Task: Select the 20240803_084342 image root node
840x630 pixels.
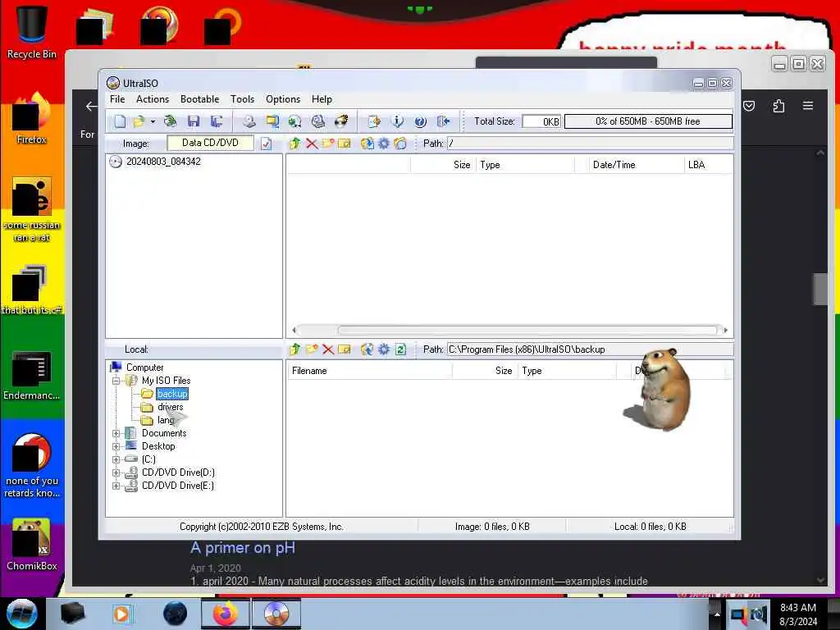Action: 163,162
